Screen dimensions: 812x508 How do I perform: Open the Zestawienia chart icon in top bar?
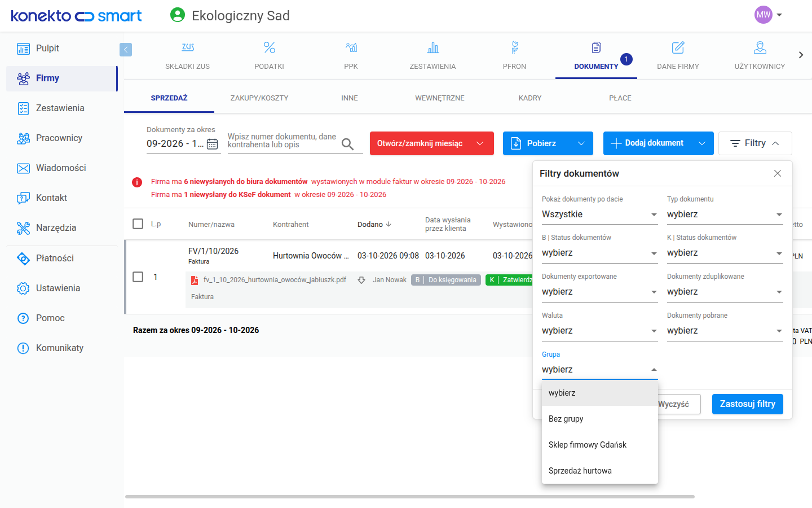click(x=433, y=47)
